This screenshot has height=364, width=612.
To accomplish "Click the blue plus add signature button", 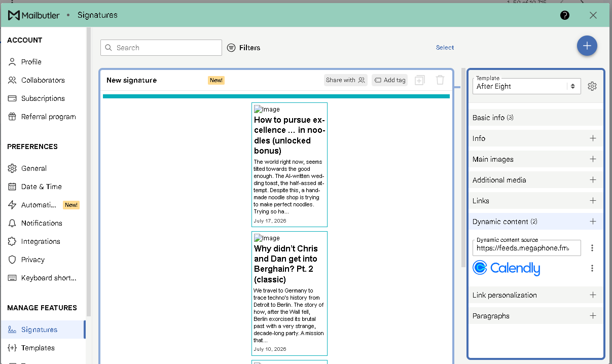I will click(x=587, y=46).
